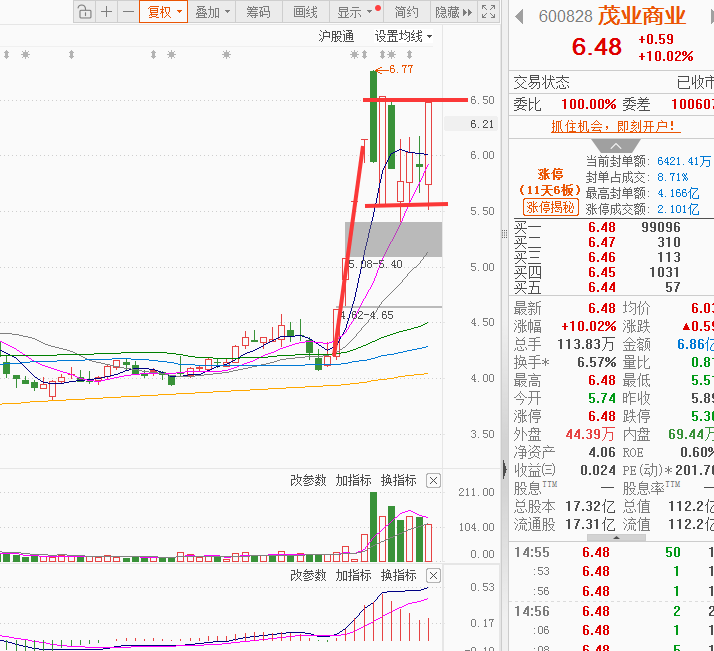This screenshot has width=714, height=651.
Task: Click the 筹码 toolbar button
Action: click(259, 12)
